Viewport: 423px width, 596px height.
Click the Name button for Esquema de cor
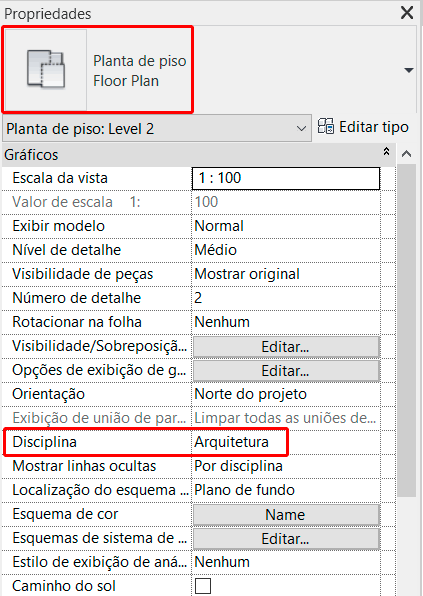(286, 515)
